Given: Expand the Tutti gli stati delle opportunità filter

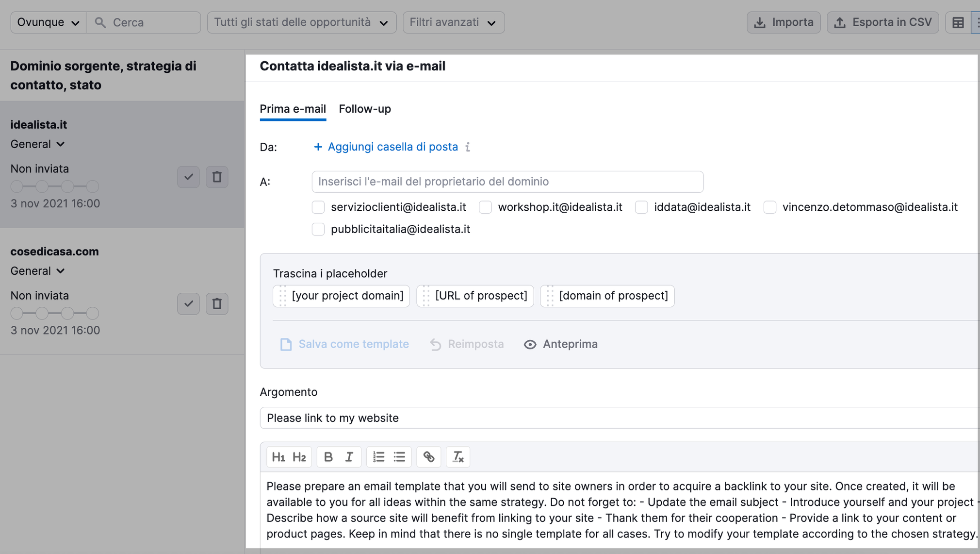Looking at the screenshot, I should point(301,22).
